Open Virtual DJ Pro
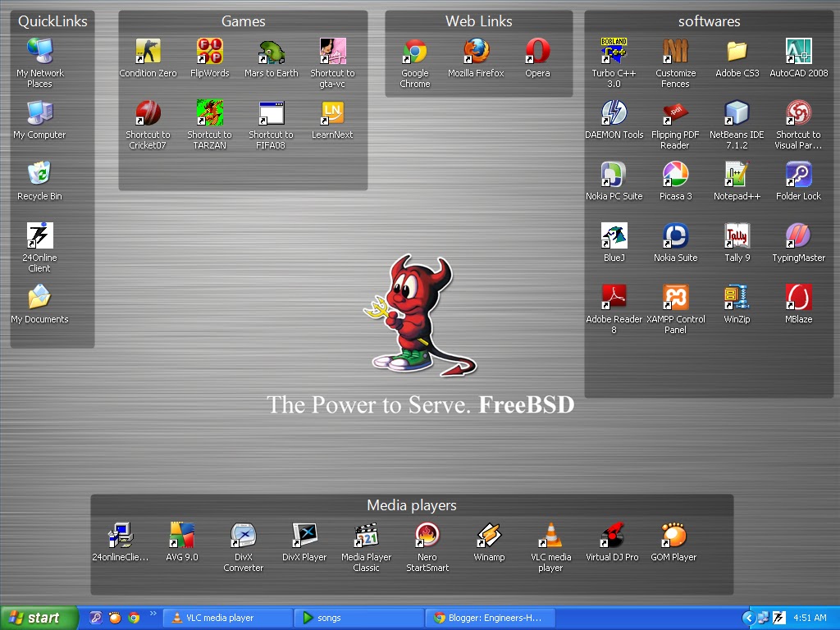 (612, 541)
